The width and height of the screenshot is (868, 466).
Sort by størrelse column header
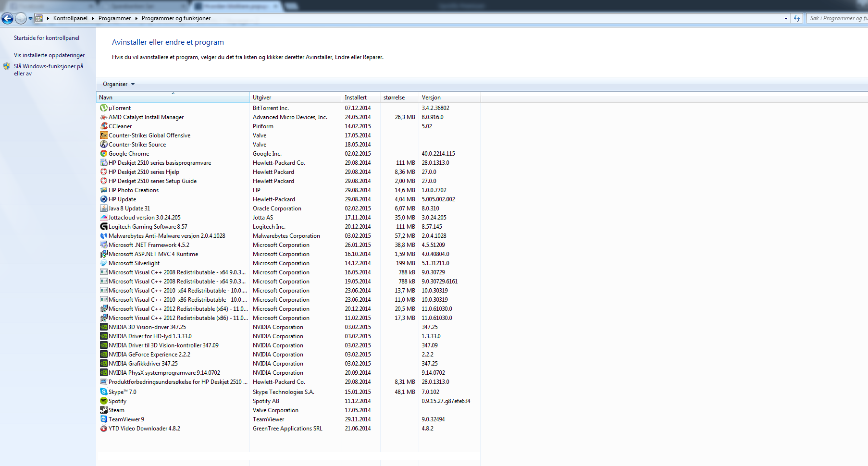tap(399, 97)
